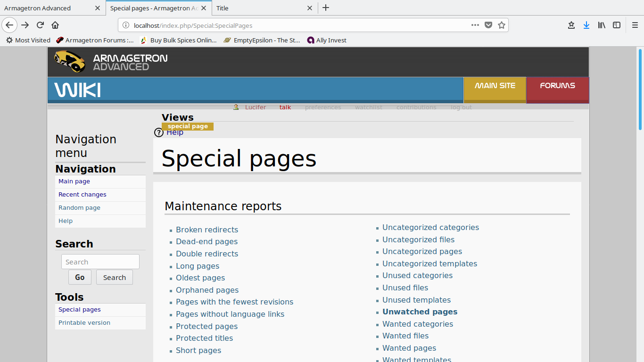This screenshot has height=362, width=644.
Task: Go to the browser home page
Action: [55, 25]
